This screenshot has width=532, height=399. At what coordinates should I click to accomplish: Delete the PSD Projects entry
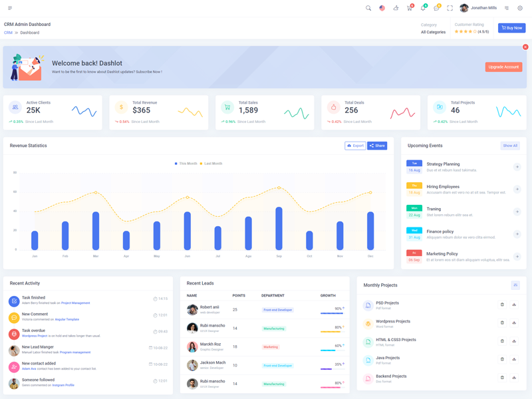coord(502,305)
